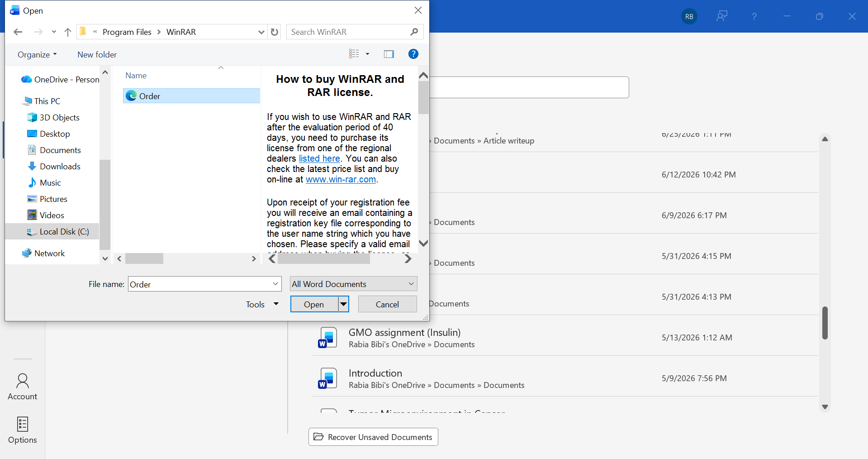
Task: Open the Documents folder in navigation pane
Action: [54, 150]
